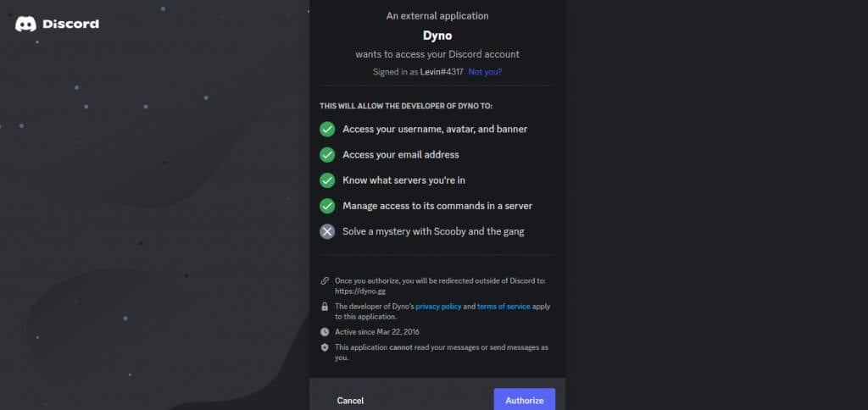This screenshot has height=410, width=868.
Task: Click green check beside Manage access to commands
Action: tap(327, 206)
